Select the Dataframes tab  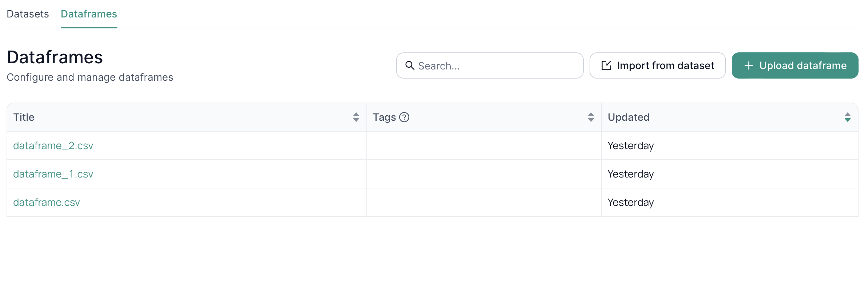(x=89, y=14)
